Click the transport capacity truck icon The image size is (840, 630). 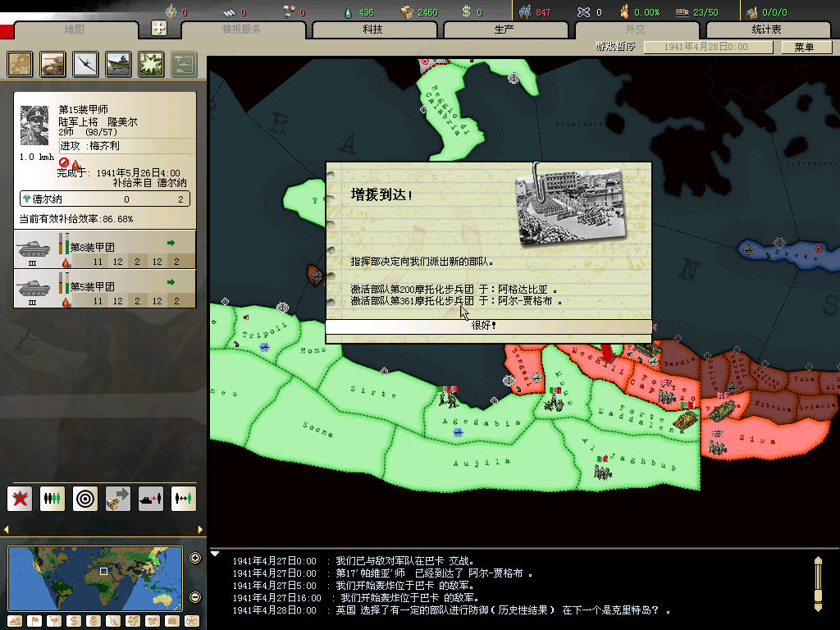pyautogui.click(x=682, y=11)
